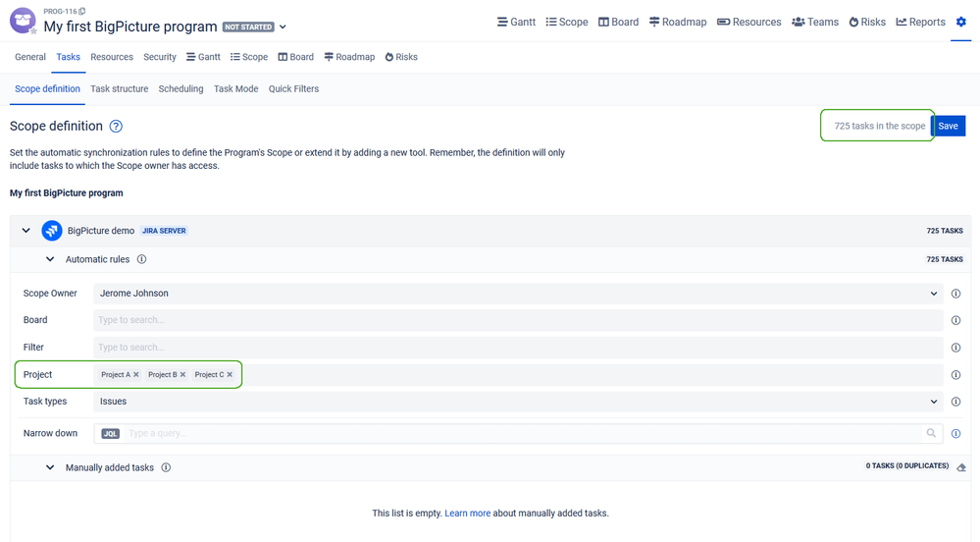Open the Scope definition help icon
This screenshot has height=542, width=980.
point(116,127)
